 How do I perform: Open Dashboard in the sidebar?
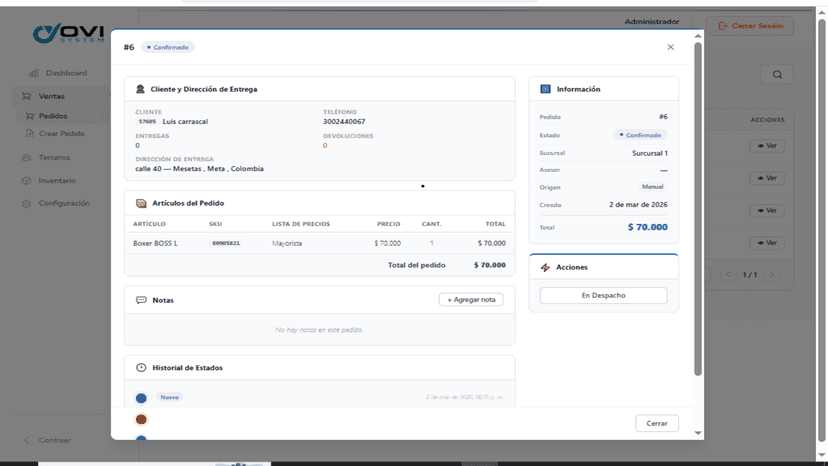[x=66, y=73]
